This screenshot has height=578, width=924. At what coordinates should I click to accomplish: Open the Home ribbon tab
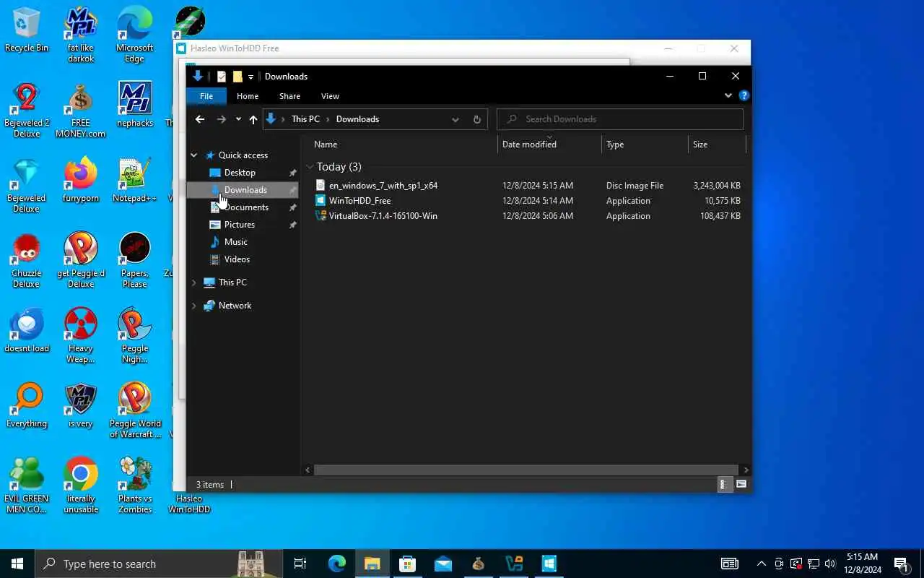tap(248, 96)
